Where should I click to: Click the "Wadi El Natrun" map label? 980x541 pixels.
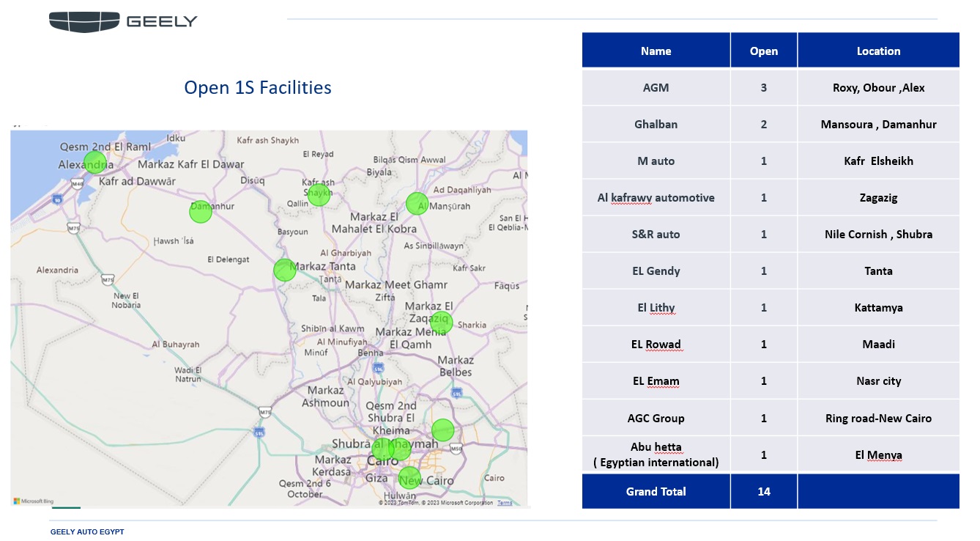pyautogui.click(x=188, y=375)
